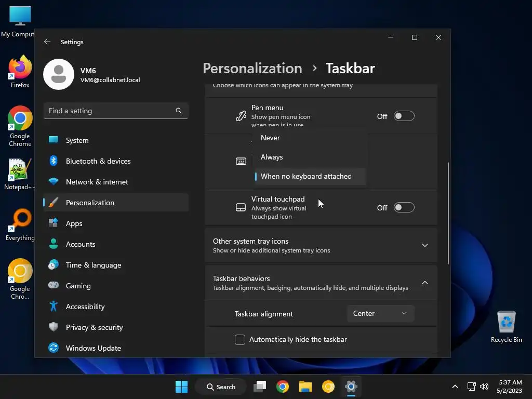Click the Time & language clock icon

click(54, 264)
